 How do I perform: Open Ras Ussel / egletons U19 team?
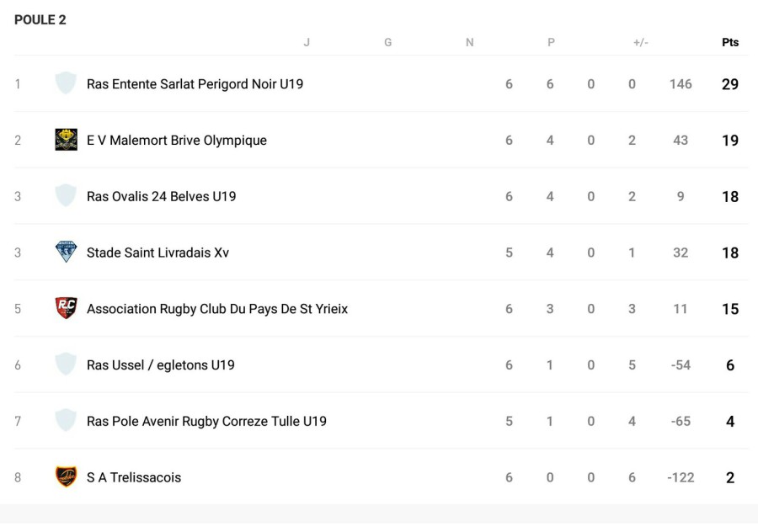pyautogui.click(x=161, y=365)
